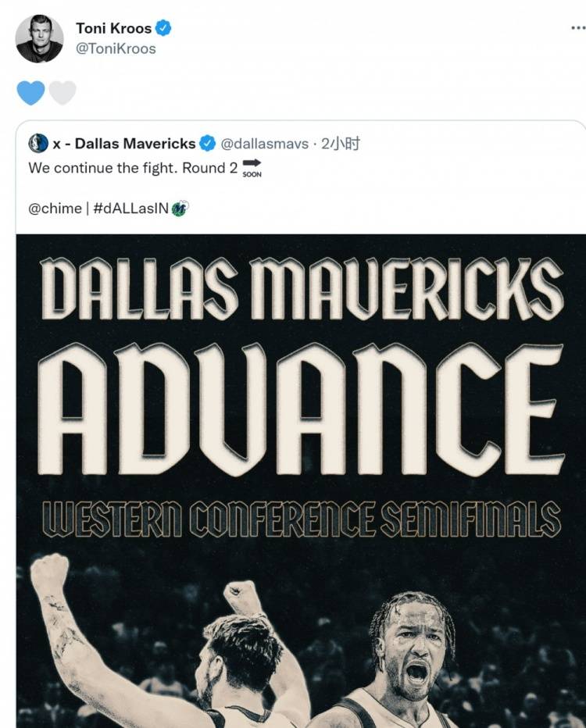Click the Mavericks hashtag emoji icon
Image resolution: width=586 pixels, height=728 pixels.
point(180,209)
